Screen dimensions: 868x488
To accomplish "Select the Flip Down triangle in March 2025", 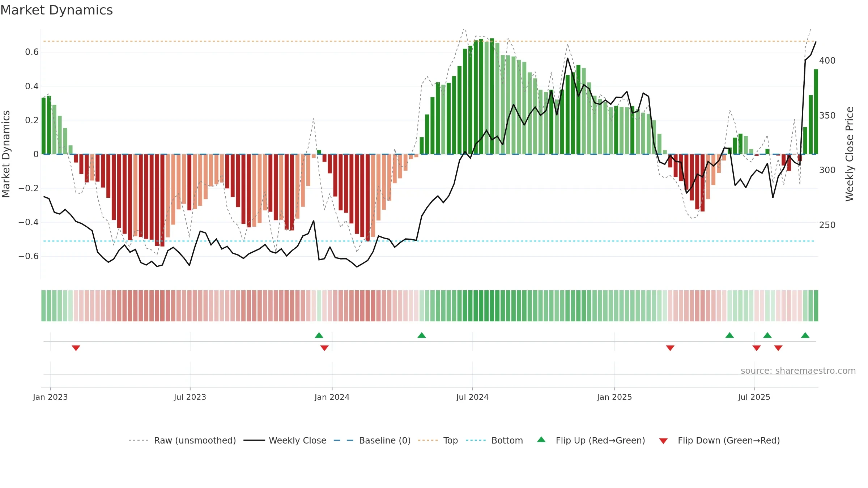I will pos(670,348).
